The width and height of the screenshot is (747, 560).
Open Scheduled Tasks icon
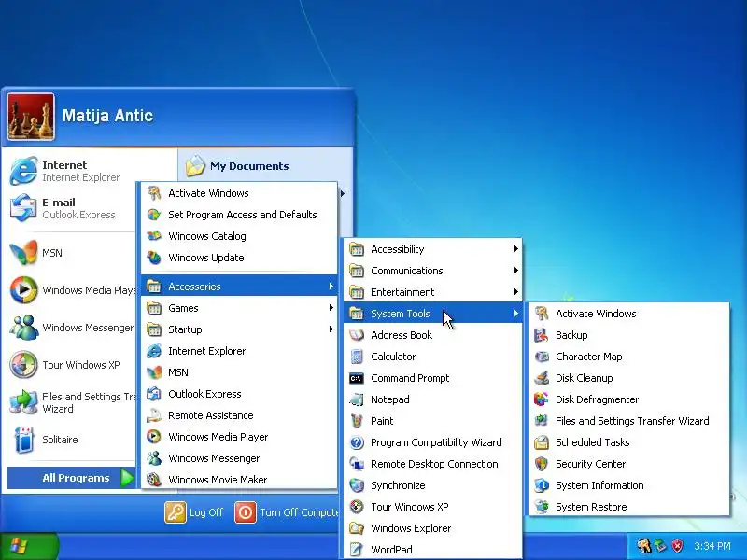tap(542, 442)
